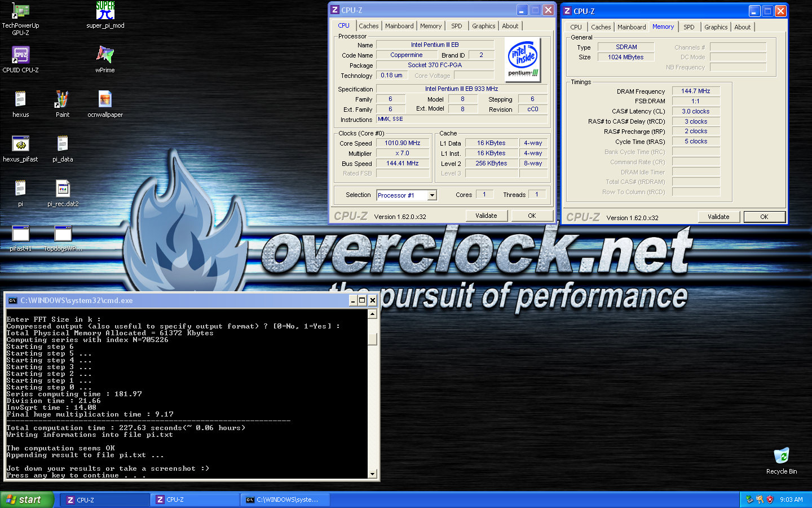
Task: Click OK in right CPU-Z memory window
Action: (x=764, y=217)
